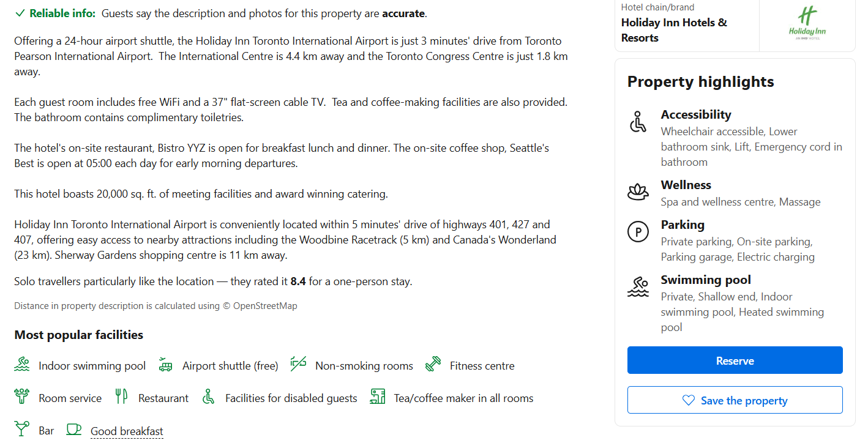Viewport: 868px width, 443px height.
Task: Click the good breakfast cup icon
Action: click(x=74, y=430)
